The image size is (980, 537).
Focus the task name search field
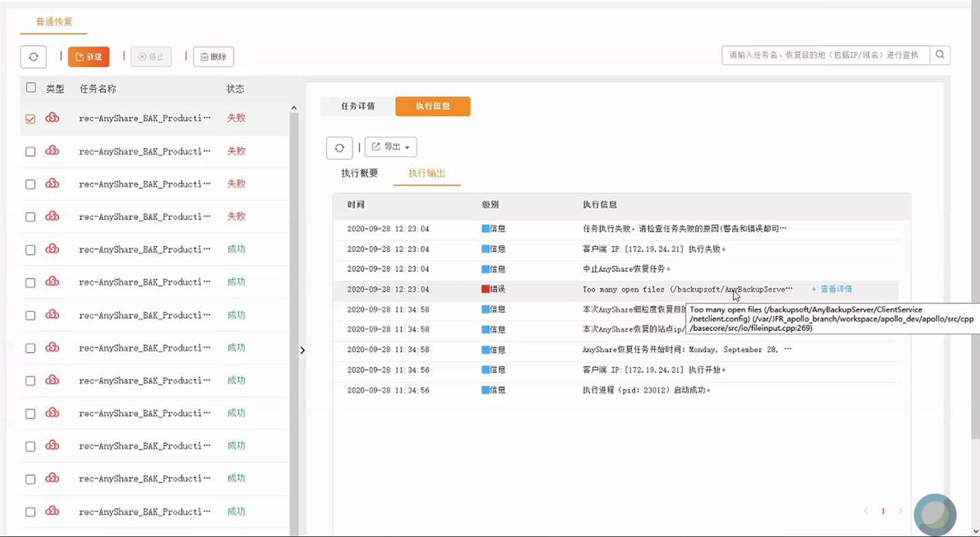point(826,55)
